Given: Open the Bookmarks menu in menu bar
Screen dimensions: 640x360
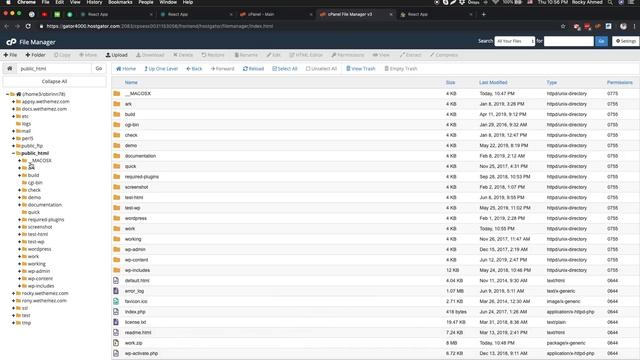Looking at the screenshot, I should 120,2.
